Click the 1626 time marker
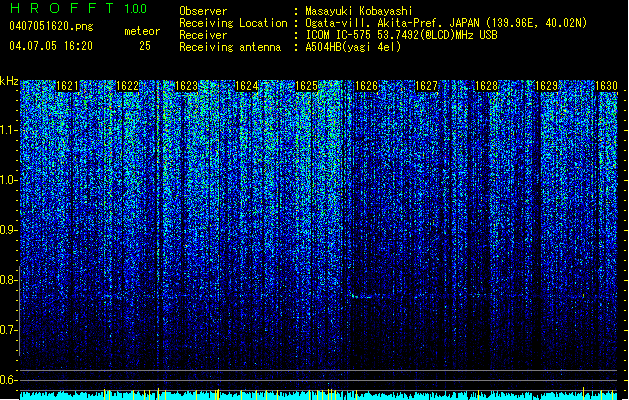 pos(366,86)
